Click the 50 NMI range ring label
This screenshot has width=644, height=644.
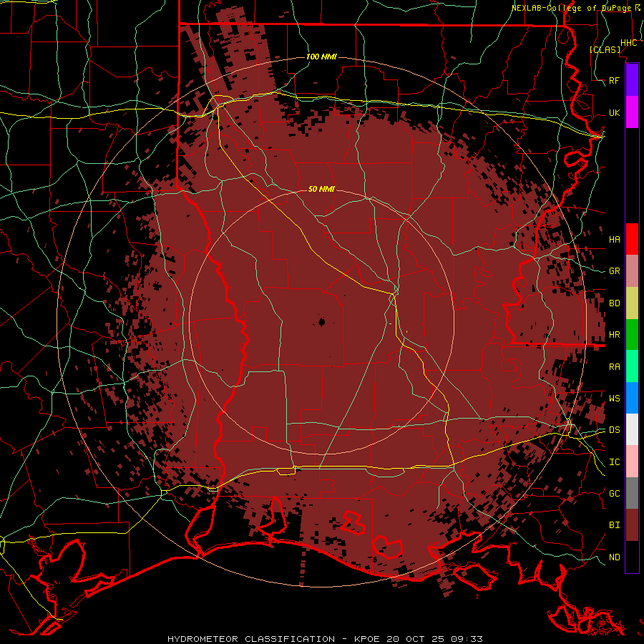[x=321, y=189]
